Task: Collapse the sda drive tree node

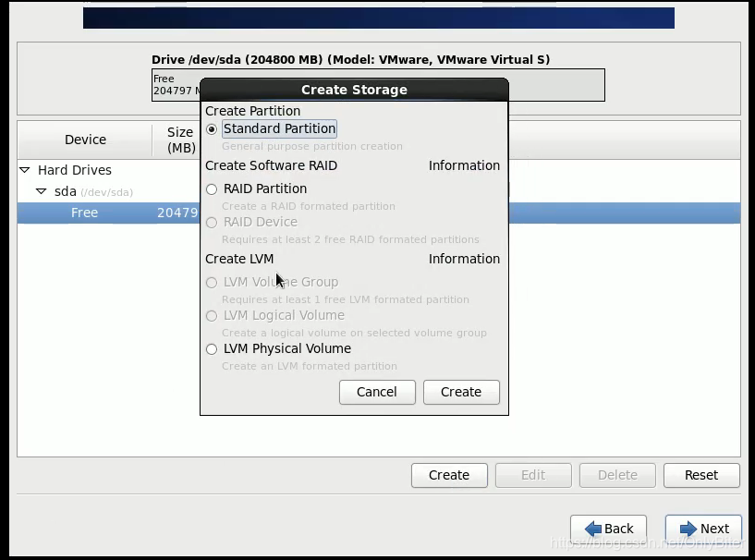Action: [x=42, y=191]
